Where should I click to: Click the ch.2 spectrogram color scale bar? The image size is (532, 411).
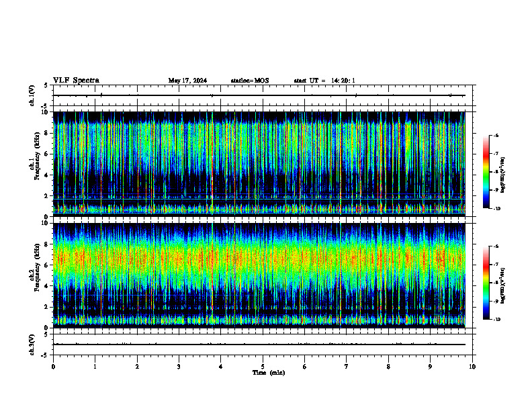click(486, 283)
